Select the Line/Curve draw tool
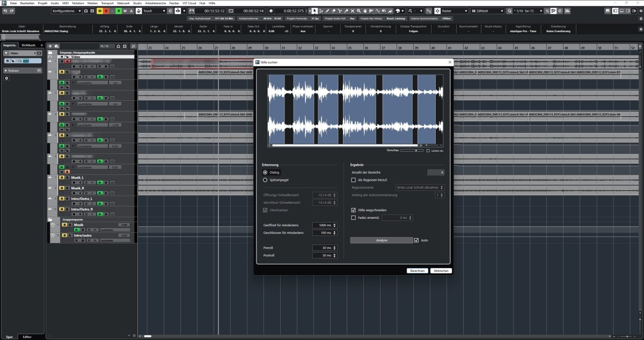 coord(377,11)
